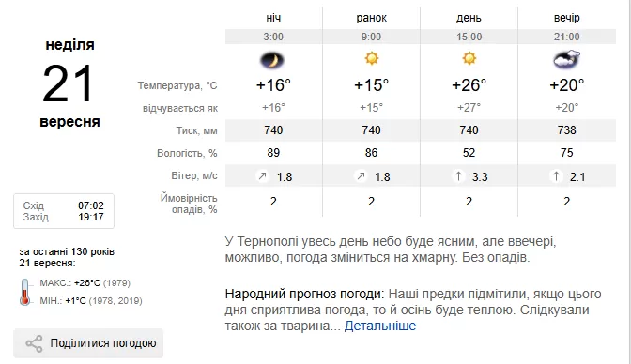This screenshot has width=631, height=364.
Task: Click the night moon weather icon
Action: [272, 61]
